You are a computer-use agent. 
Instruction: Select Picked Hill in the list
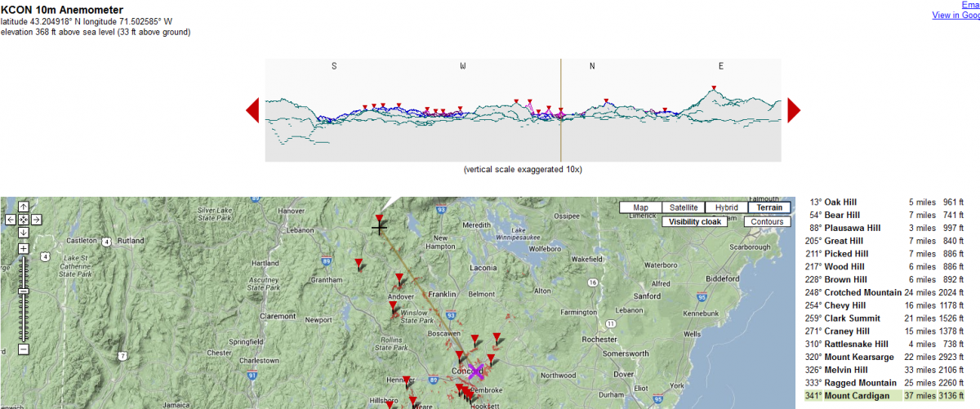click(x=886, y=254)
